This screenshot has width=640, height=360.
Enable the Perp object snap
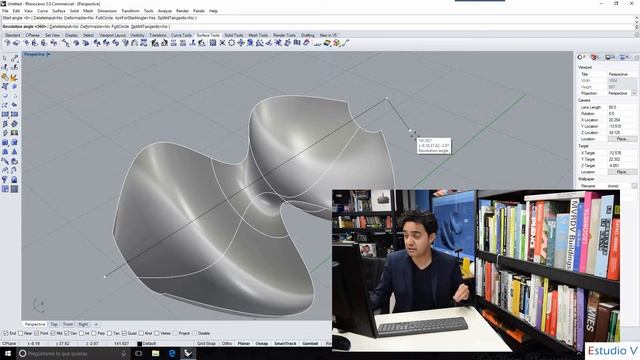click(x=94, y=333)
